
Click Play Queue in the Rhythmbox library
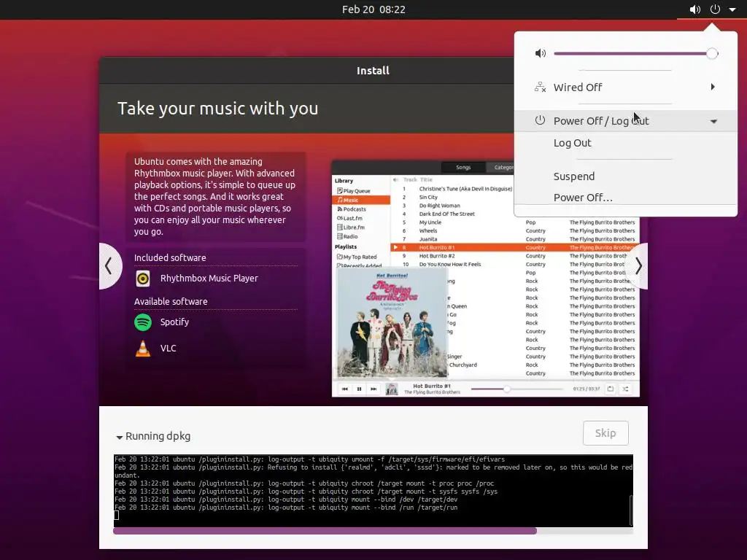pyautogui.click(x=354, y=190)
